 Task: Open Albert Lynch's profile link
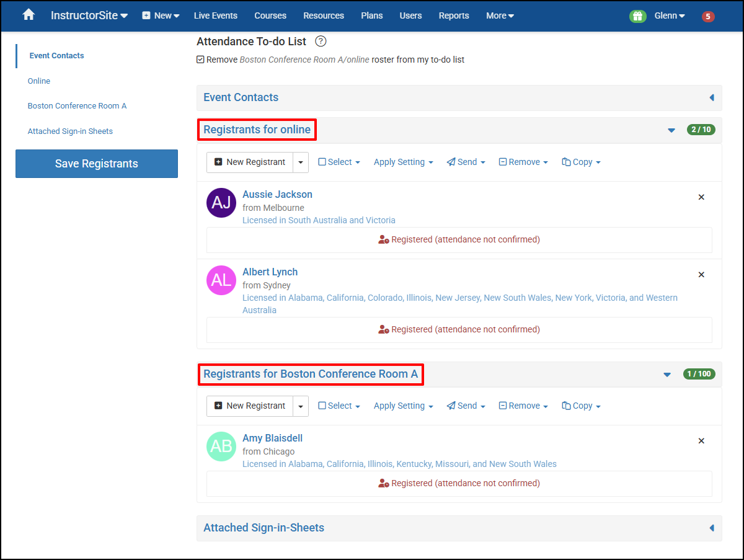click(270, 272)
